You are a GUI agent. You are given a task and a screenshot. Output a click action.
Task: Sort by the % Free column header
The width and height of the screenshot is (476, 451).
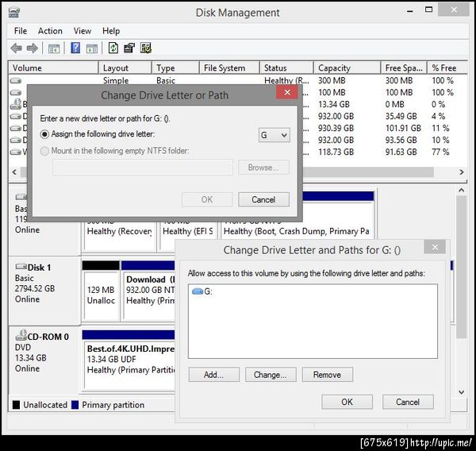(447, 67)
